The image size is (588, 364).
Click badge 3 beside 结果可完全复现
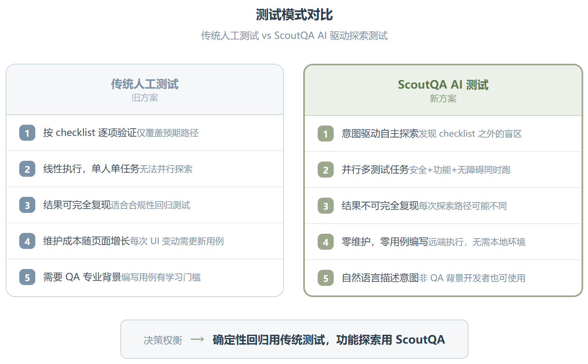[27, 205]
